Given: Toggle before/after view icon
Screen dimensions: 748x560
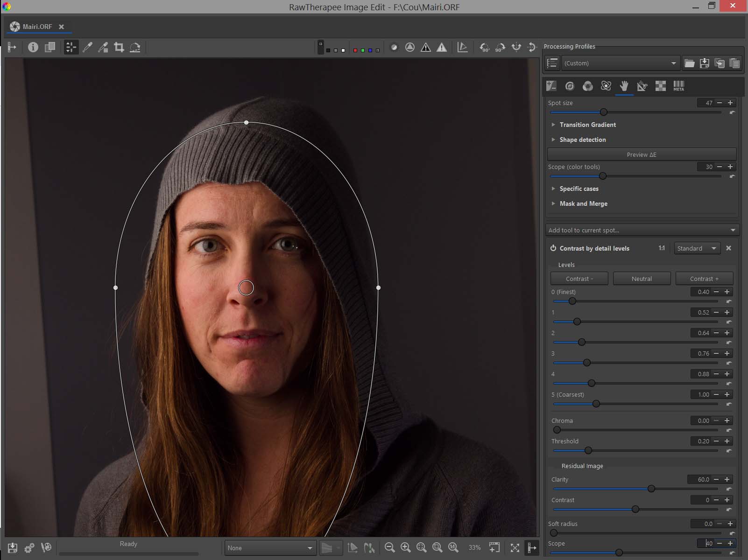Looking at the screenshot, I should click(x=49, y=47).
